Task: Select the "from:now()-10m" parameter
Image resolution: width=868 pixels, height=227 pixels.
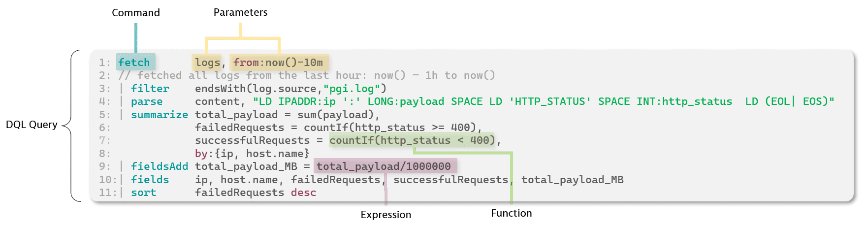Action: click(x=279, y=62)
